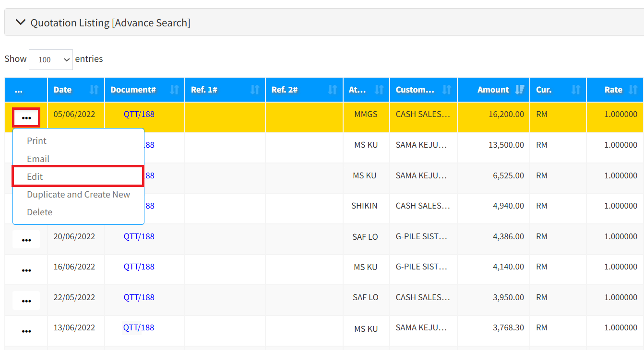
Task: Open actions menu for the 22/05/2022 quotation
Action: [x=26, y=301]
